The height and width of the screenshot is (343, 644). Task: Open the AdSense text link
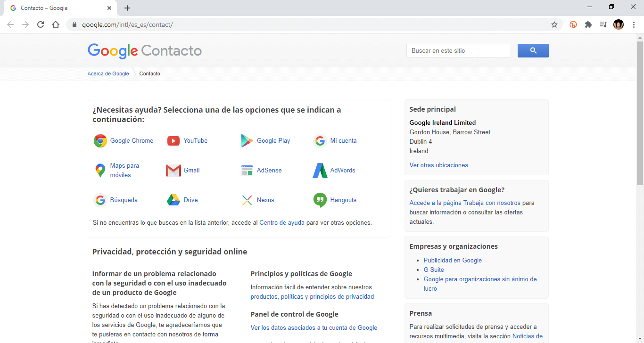269,171
